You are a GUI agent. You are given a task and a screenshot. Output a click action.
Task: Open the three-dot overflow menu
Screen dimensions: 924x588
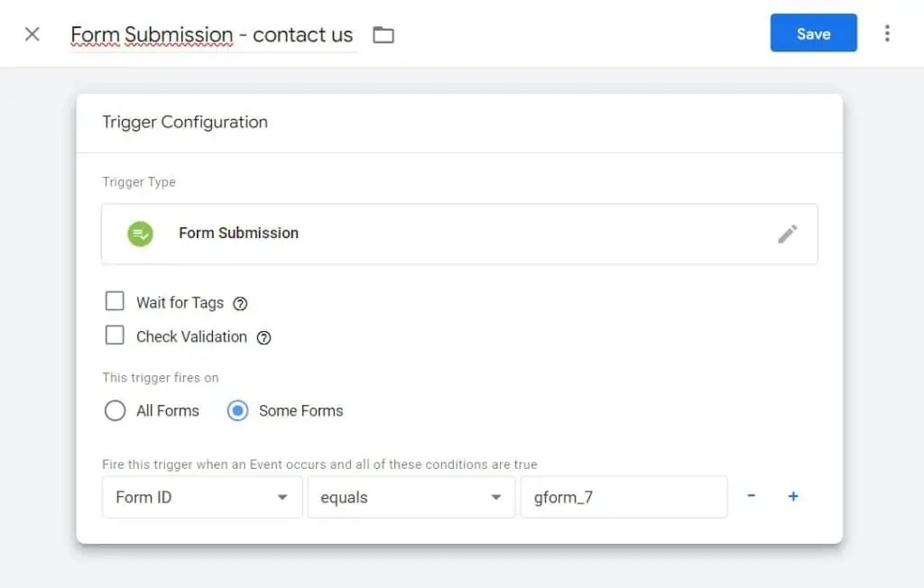(x=888, y=32)
